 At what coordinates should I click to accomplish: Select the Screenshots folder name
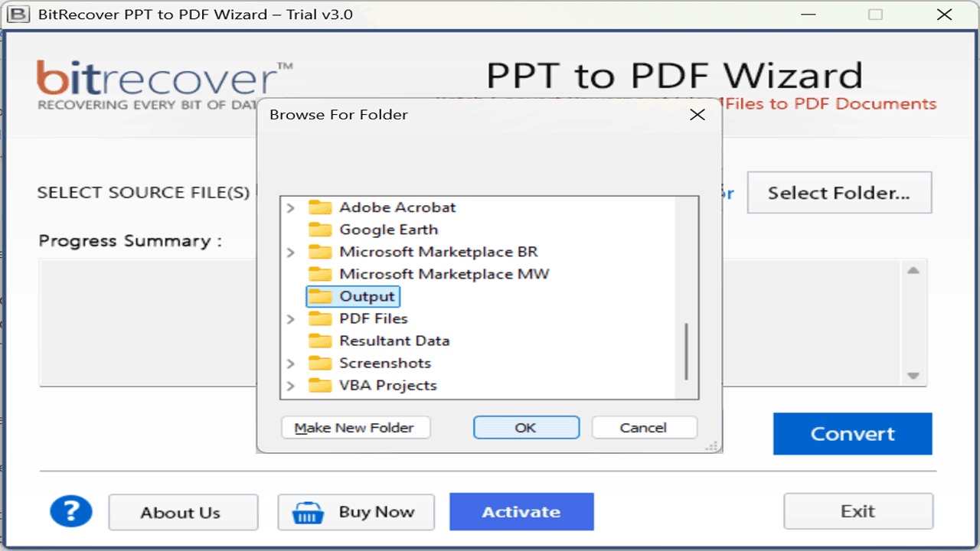[x=385, y=363]
